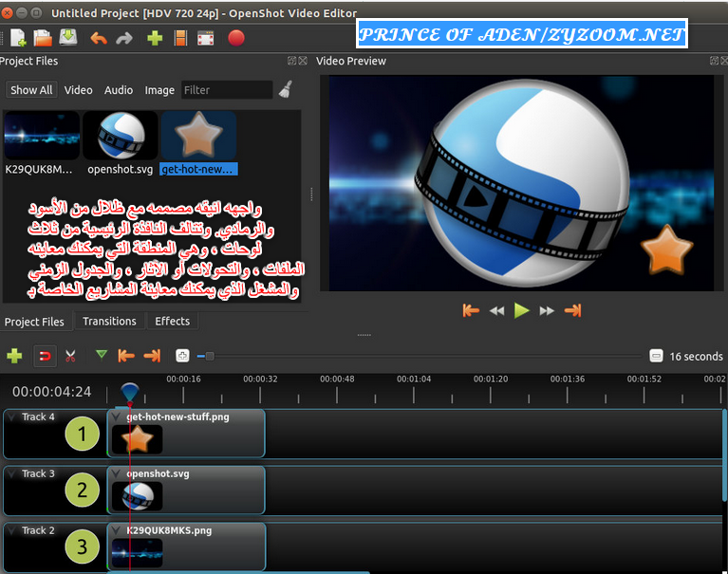This screenshot has height=574, width=728.
Task: Open project with folder icon
Action: click(x=43, y=38)
